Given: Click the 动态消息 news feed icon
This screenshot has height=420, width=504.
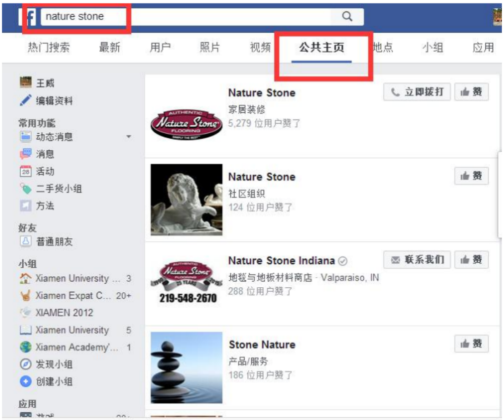Looking at the screenshot, I should 26,136.
